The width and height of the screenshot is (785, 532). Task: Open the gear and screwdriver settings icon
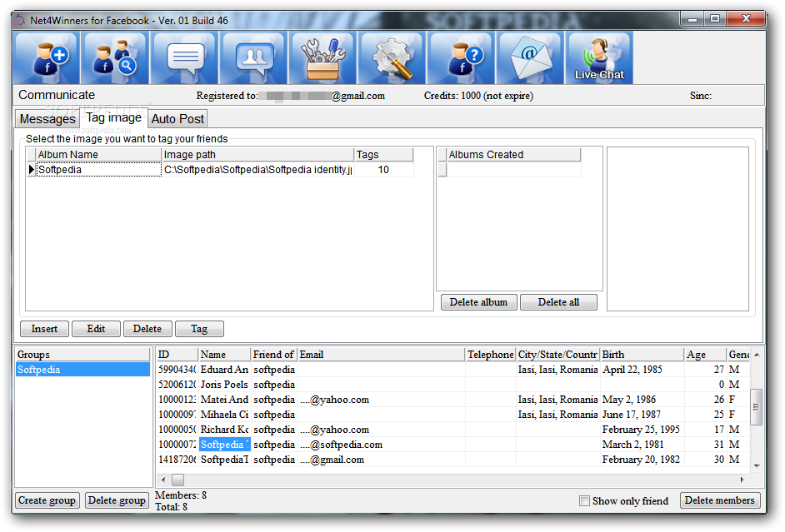pos(392,58)
